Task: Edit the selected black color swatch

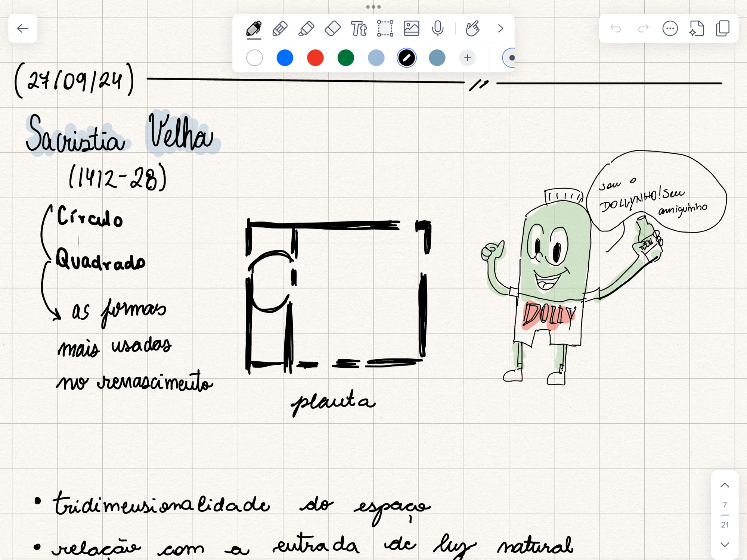Action: tap(406, 58)
